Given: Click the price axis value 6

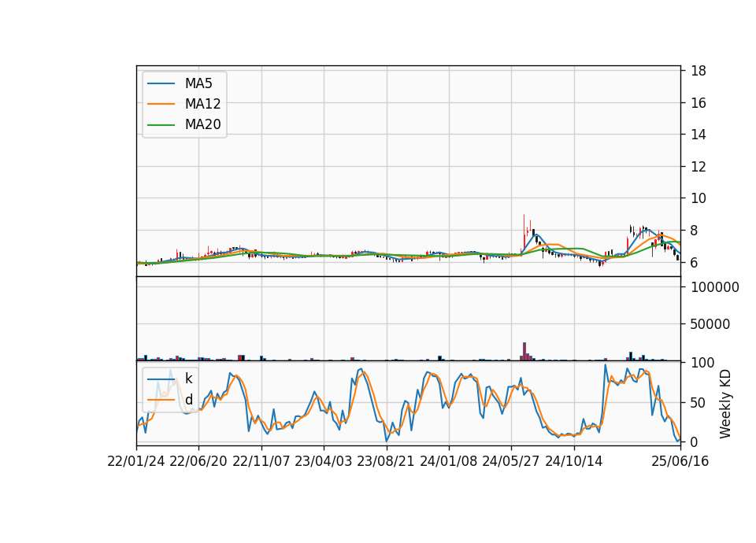Looking at the screenshot, I should click(695, 263).
